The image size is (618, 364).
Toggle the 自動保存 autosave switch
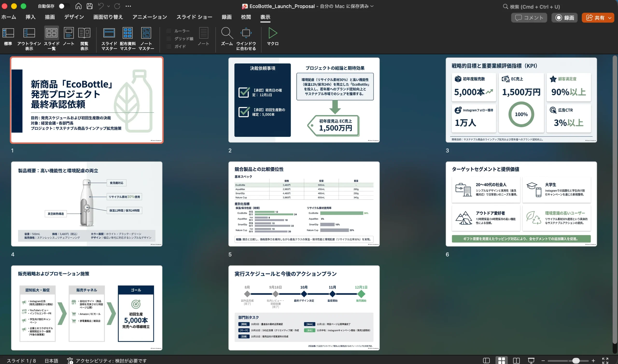click(64, 6)
